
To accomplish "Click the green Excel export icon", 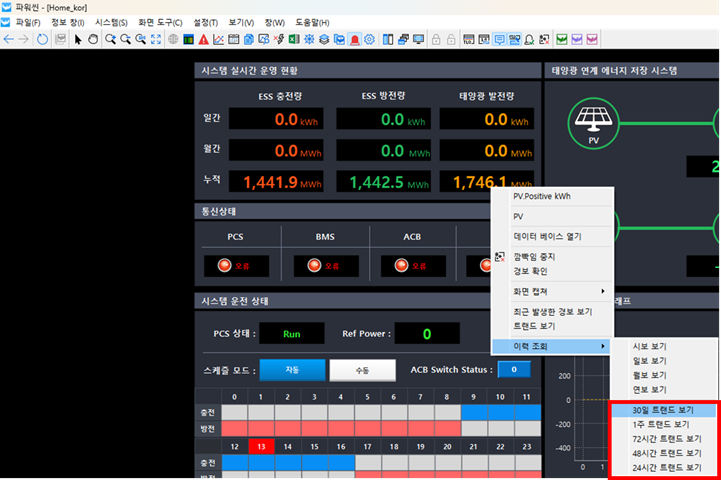I will [x=294, y=39].
